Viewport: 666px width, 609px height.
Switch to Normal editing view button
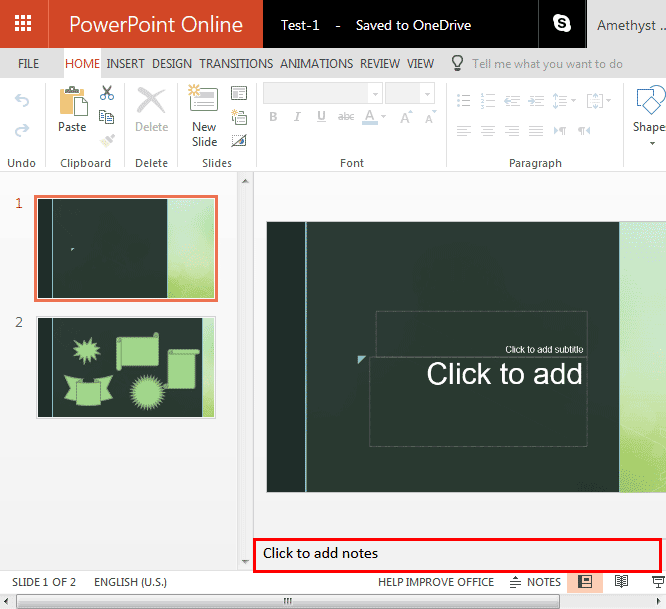(585, 581)
